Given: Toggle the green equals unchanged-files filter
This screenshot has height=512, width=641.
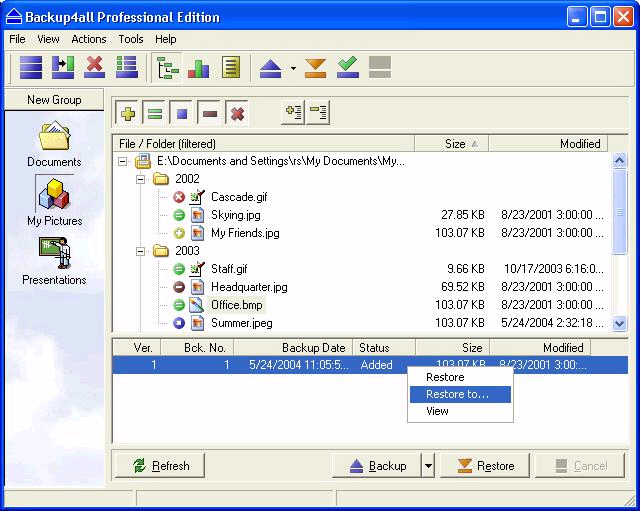Looking at the screenshot, I should click(155, 113).
